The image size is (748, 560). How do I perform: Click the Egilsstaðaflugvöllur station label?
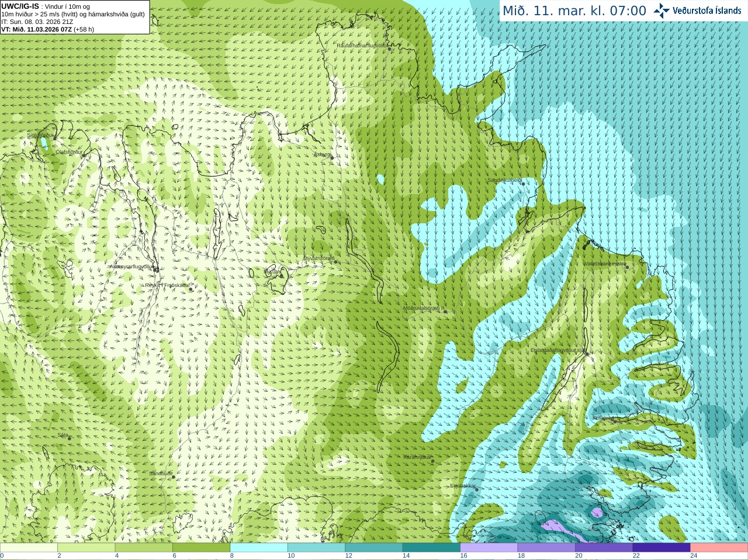pyautogui.click(x=558, y=350)
